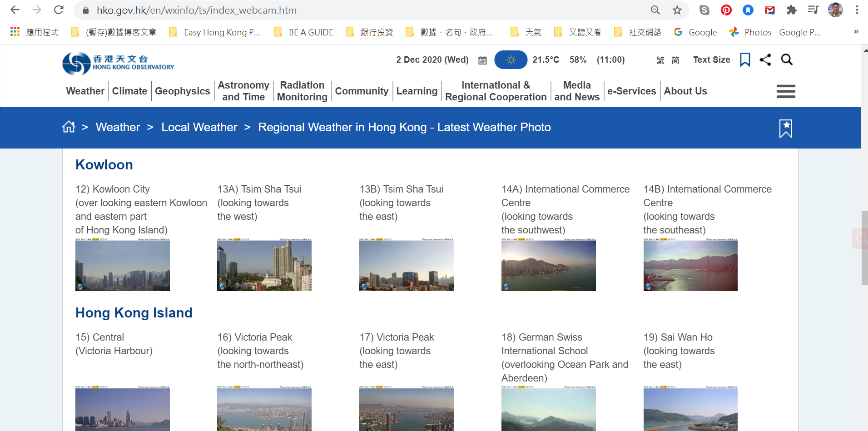Open Chrome's three-dot menu
The height and width of the screenshot is (431, 868).
857,10
